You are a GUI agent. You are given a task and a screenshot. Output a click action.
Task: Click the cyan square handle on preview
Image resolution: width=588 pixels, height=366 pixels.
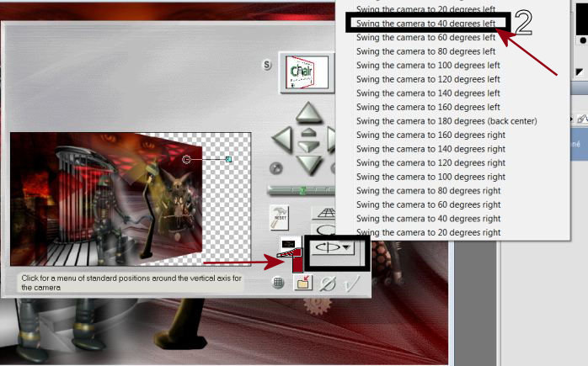coord(228,160)
